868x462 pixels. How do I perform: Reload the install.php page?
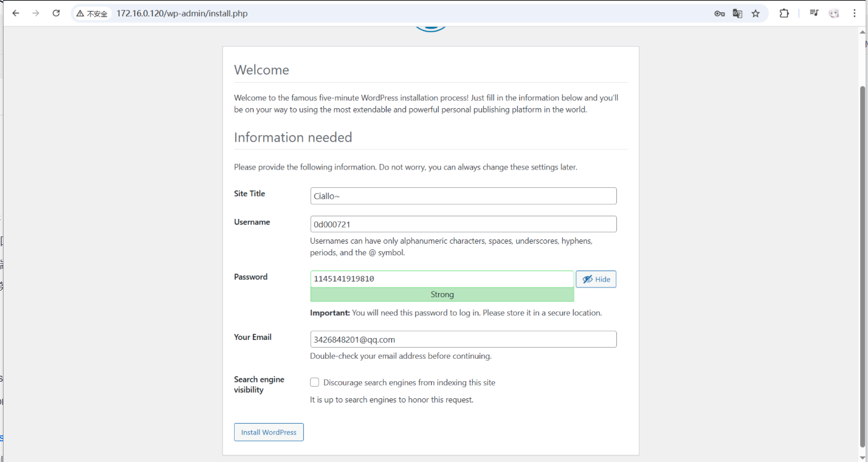(56, 13)
